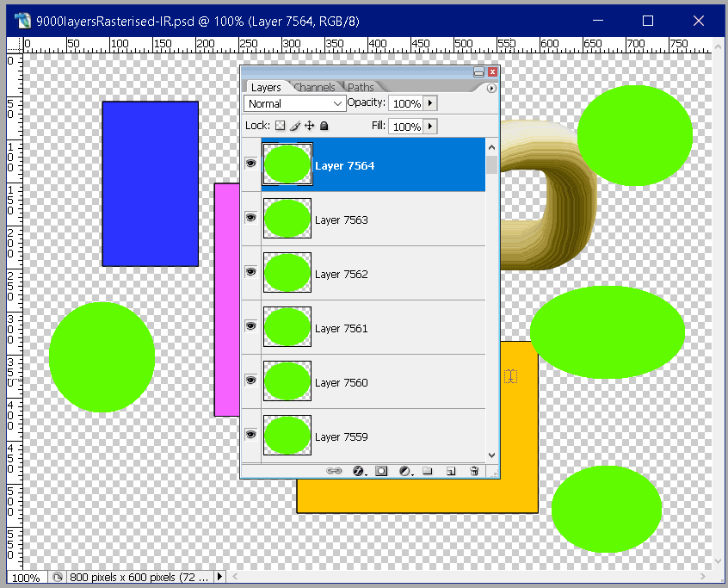
Task: Click the 'Layer 7562' name text
Action: pyautogui.click(x=342, y=275)
